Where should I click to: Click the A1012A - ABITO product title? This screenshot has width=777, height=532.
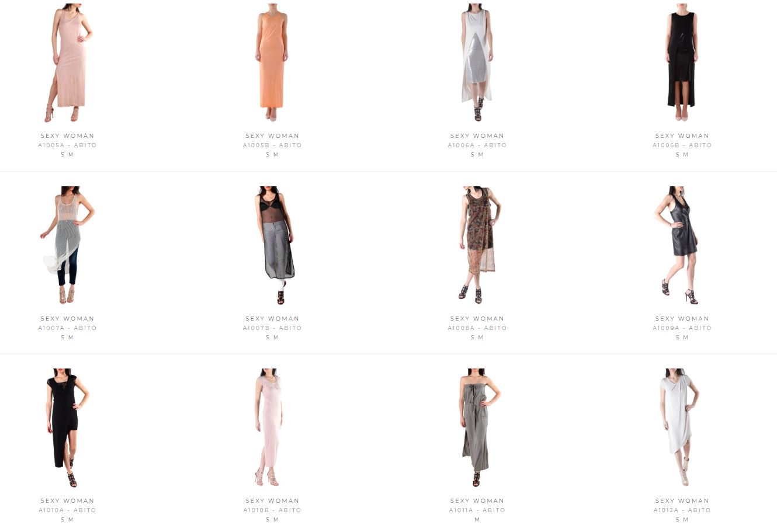pos(682,510)
